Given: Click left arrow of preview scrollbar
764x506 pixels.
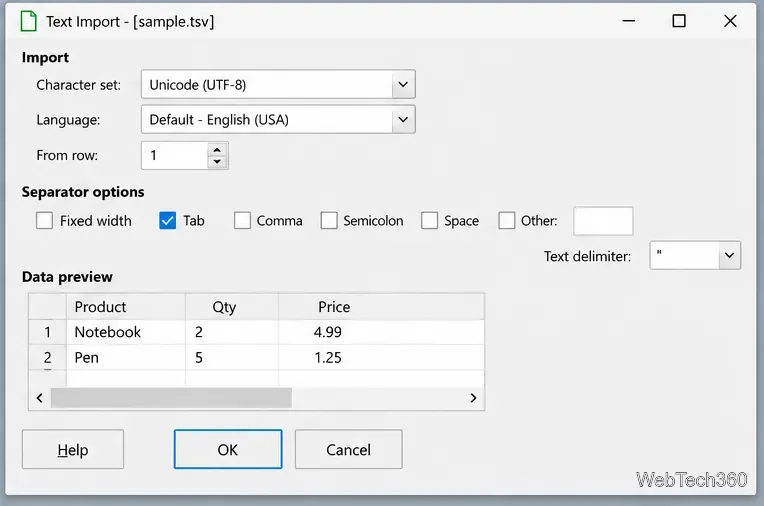Looking at the screenshot, I should pos(39,398).
